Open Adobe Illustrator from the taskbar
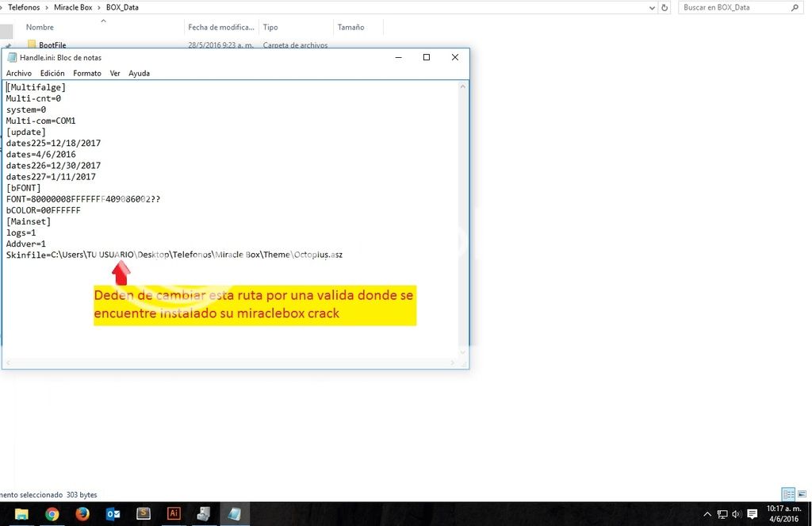This screenshot has height=526, width=812. [174, 514]
